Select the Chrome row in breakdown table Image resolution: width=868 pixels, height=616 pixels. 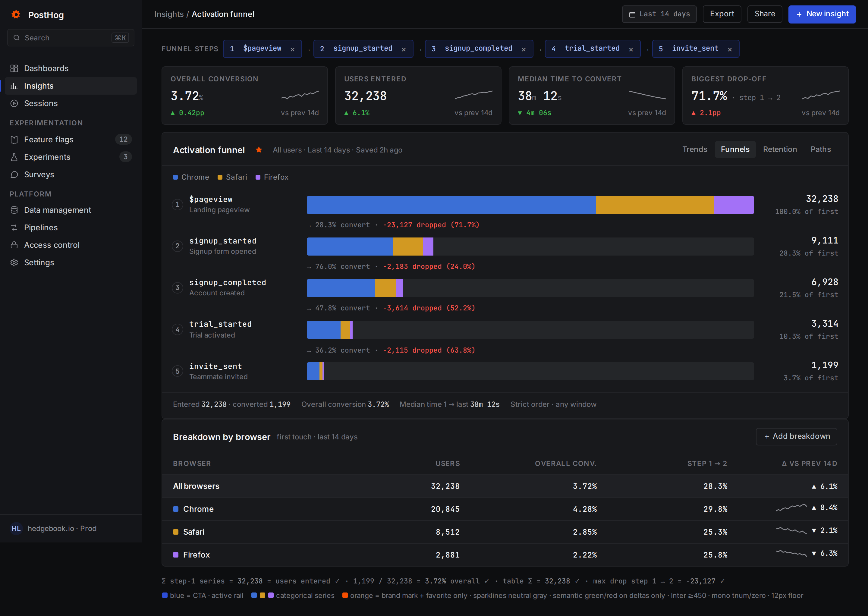[505, 509]
